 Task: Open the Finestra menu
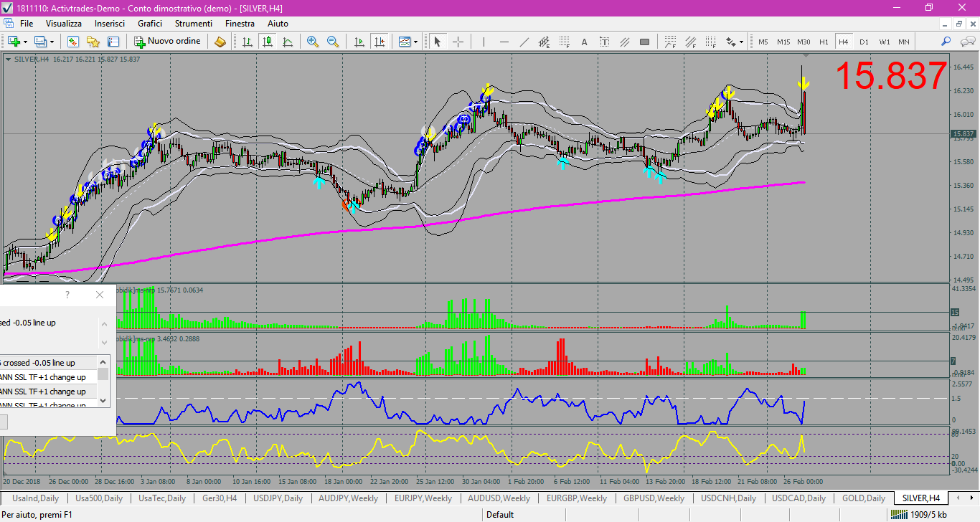click(x=240, y=24)
